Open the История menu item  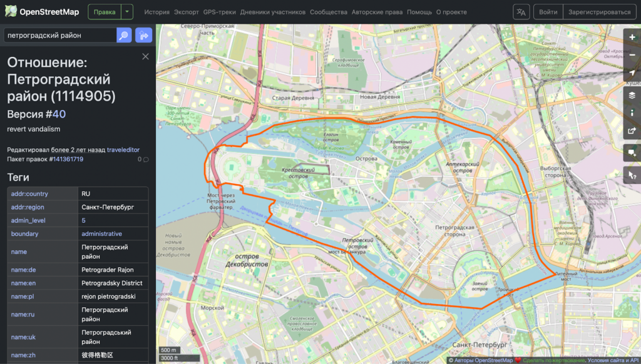pyautogui.click(x=156, y=12)
